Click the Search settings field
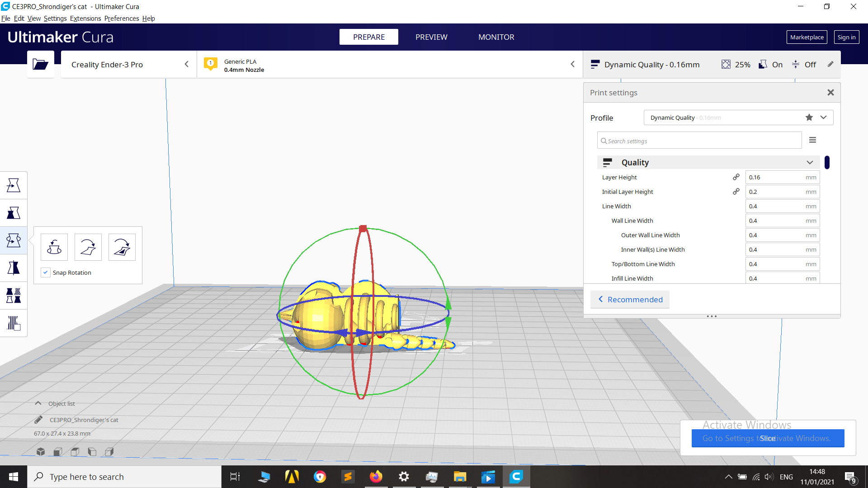Screen dimensions: 868x488 (x=699, y=141)
